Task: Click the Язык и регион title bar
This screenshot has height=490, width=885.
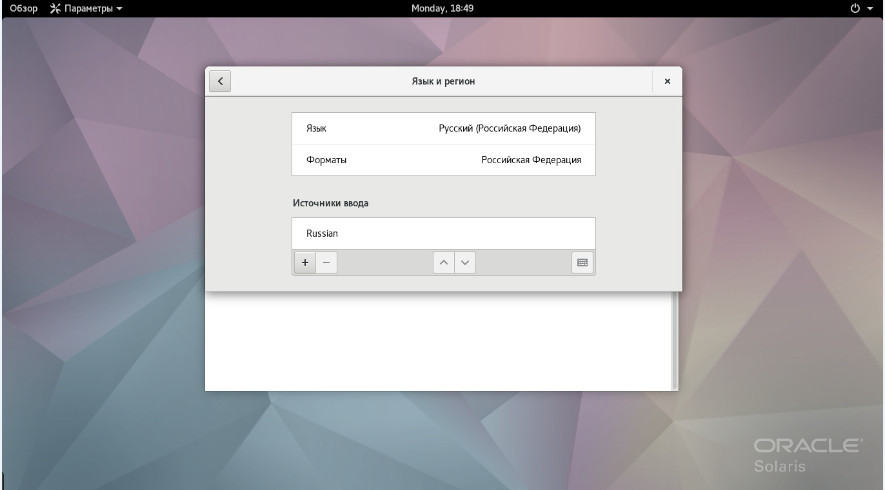Action: click(x=443, y=81)
